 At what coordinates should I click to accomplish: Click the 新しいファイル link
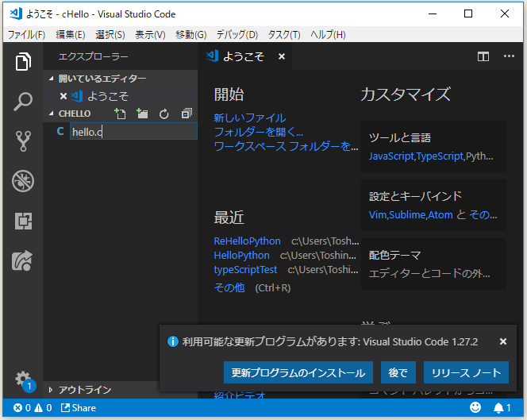point(250,118)
